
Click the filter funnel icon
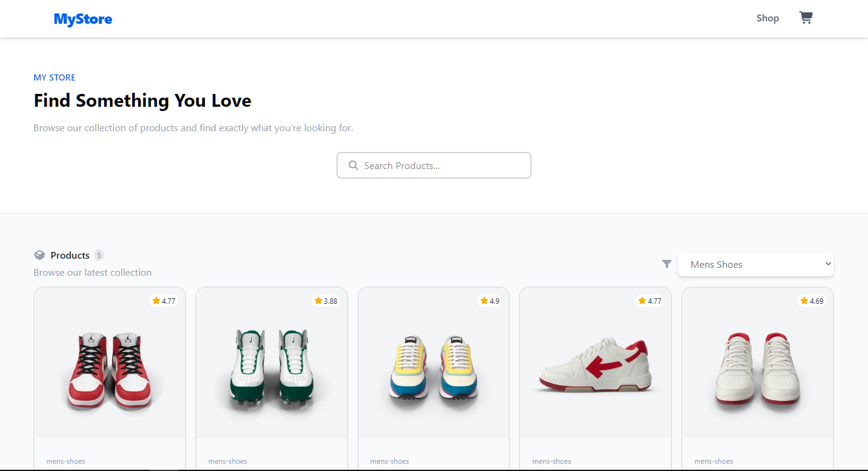(x=667, y=264)
